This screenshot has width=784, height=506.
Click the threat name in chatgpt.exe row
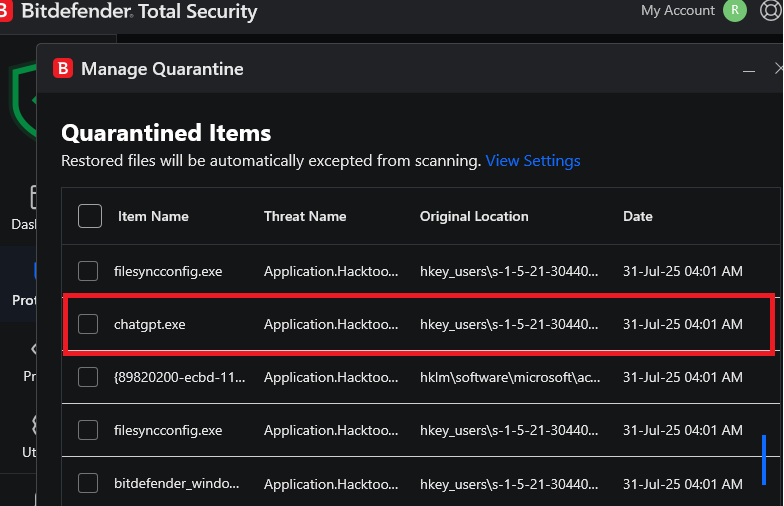(x=331, y=324)
